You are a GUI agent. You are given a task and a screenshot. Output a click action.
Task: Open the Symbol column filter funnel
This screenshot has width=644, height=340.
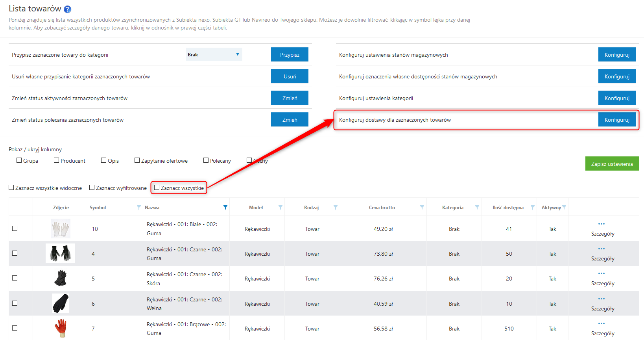click(138, 208)
